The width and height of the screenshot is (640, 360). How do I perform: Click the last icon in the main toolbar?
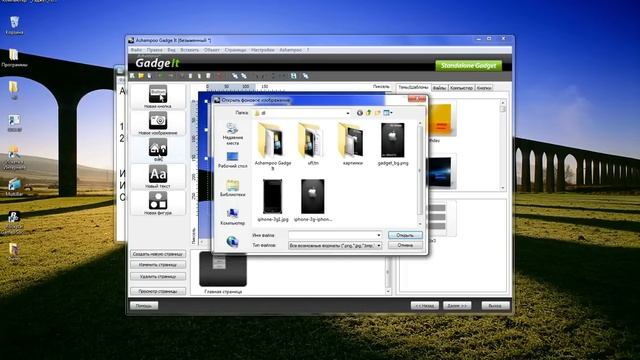pyautogui.click(x=305, y=76)
